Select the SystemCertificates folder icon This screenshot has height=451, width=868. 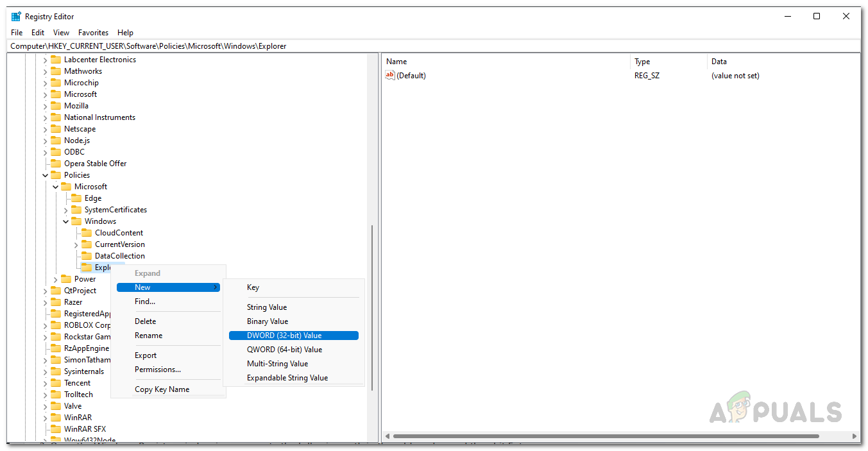coord(76,210)
